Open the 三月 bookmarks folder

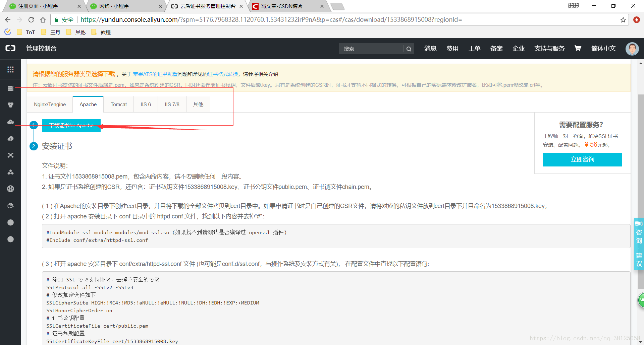[x=51, y=32]
